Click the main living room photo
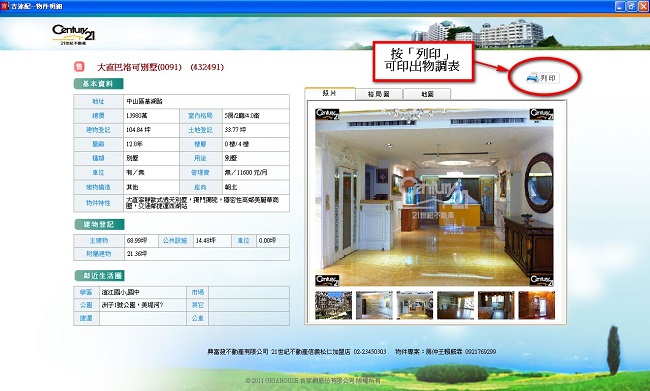 point(434,197)
